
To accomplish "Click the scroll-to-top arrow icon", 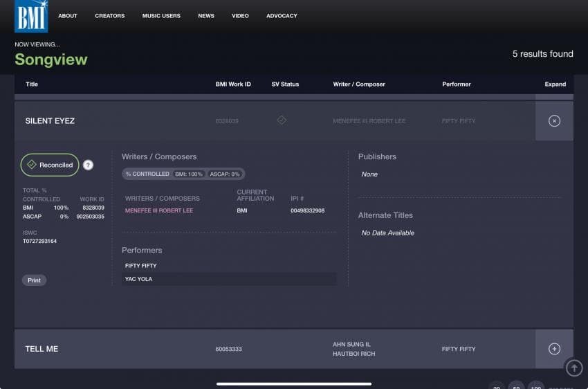I will pyautogui.click(x=574, y=368).
